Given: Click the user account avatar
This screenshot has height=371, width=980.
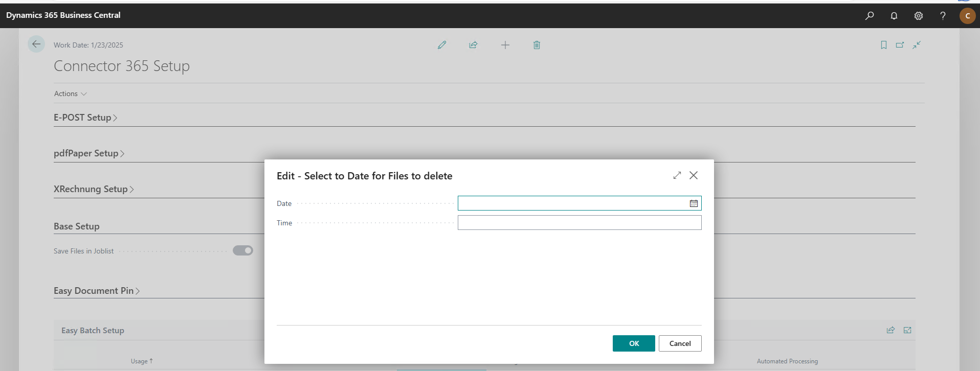Looking at the screenshot, I should [967, 16].
